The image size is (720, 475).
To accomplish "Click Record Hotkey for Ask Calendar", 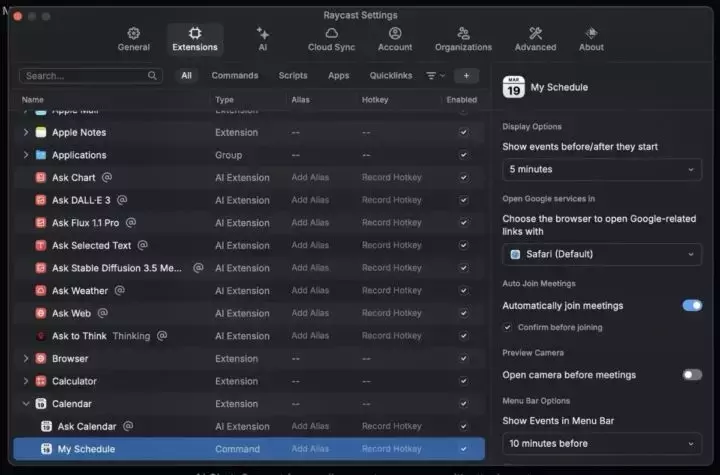I will 391,426.
